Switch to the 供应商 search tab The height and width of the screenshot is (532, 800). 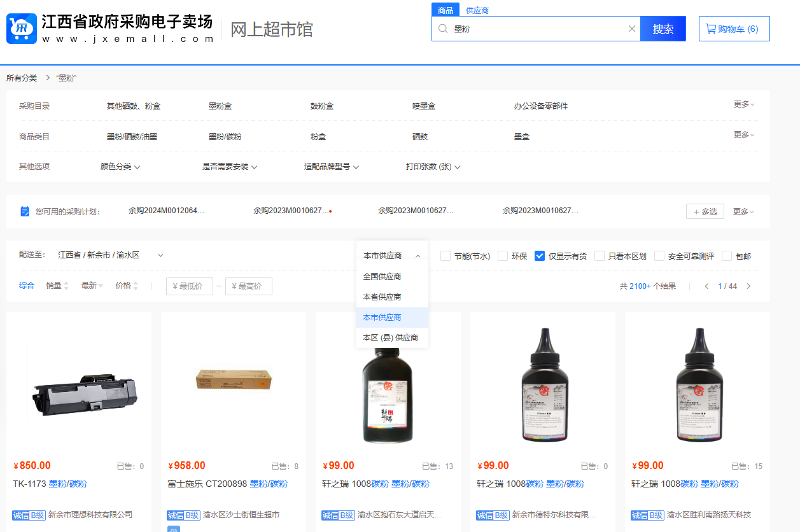(477, 10)
